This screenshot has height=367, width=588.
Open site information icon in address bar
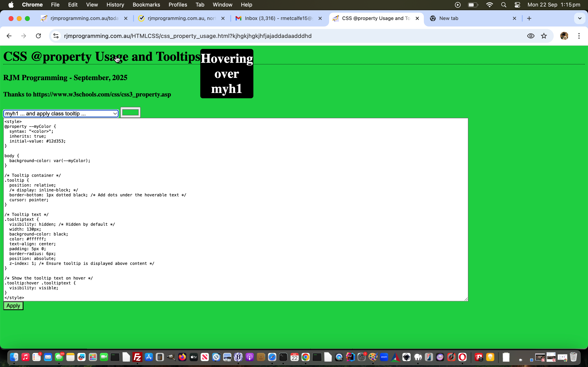pyautogui.click(x=56, y=36)
